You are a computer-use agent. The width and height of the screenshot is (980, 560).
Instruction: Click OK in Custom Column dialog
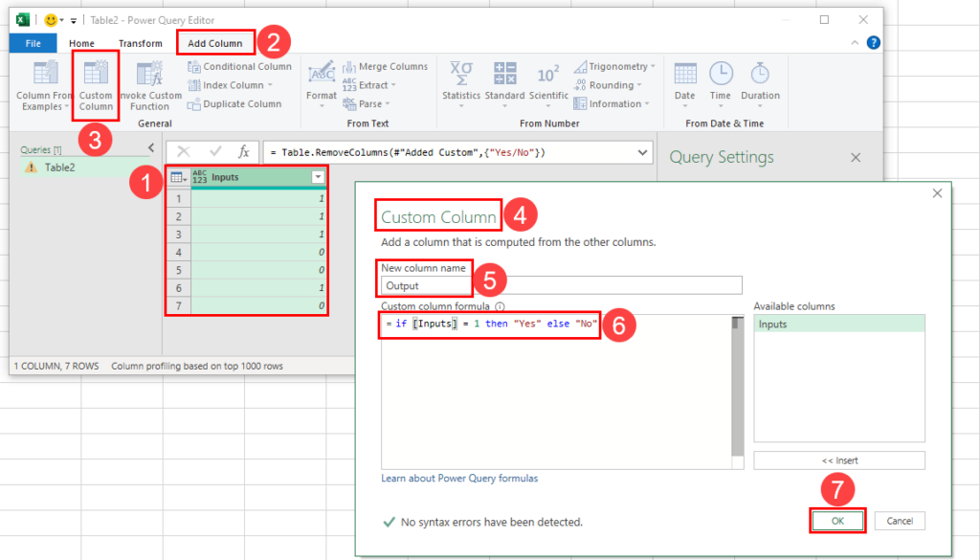point(837,521)
